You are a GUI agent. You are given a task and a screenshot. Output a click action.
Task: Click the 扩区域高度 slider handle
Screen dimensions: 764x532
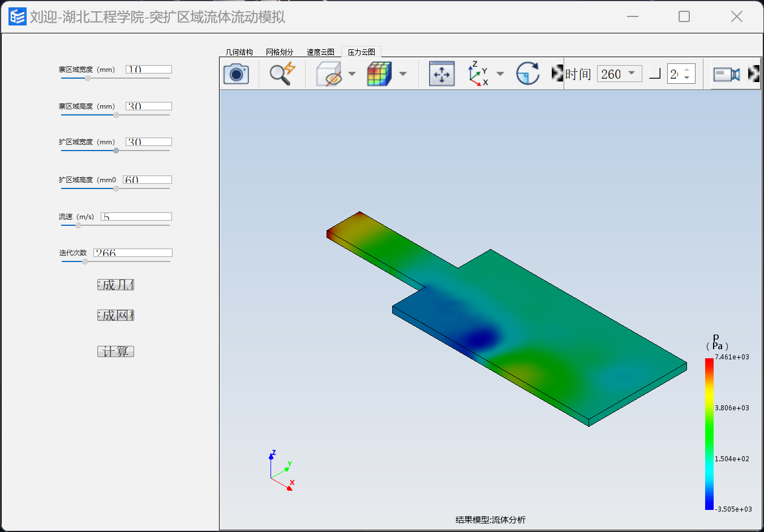[x=116, y=188]
